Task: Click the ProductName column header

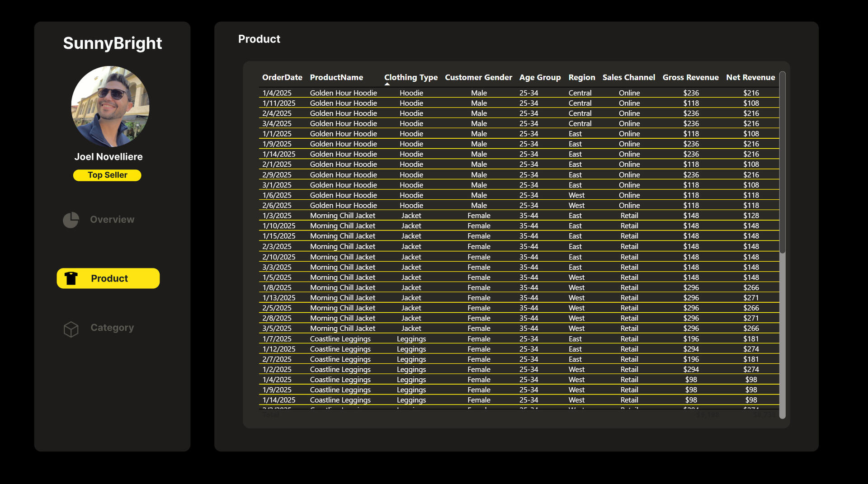Action: pos(336,77)
